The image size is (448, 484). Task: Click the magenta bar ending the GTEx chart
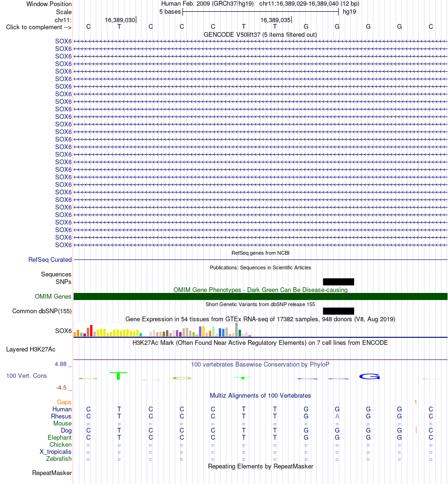coord(249,335)
